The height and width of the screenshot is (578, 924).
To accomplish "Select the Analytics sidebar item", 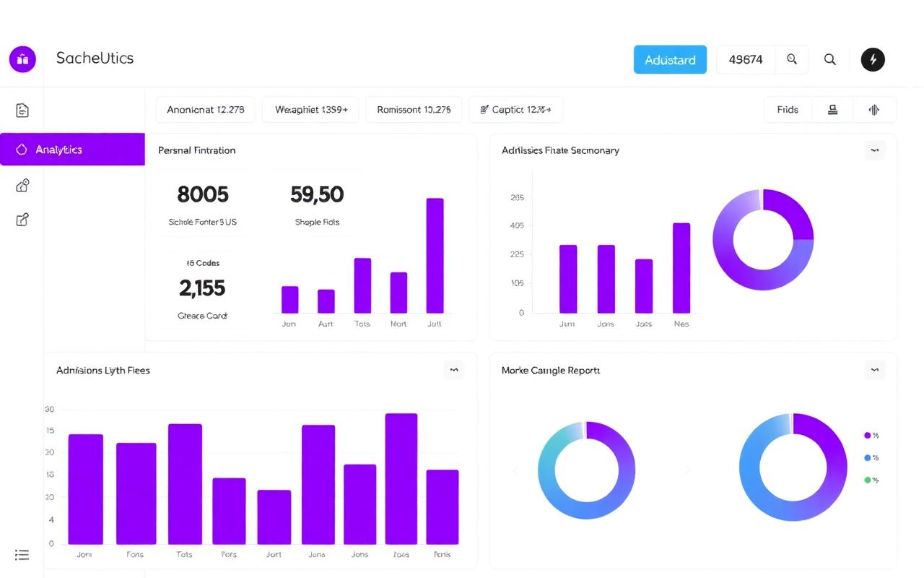I will [x=72, y=150].
